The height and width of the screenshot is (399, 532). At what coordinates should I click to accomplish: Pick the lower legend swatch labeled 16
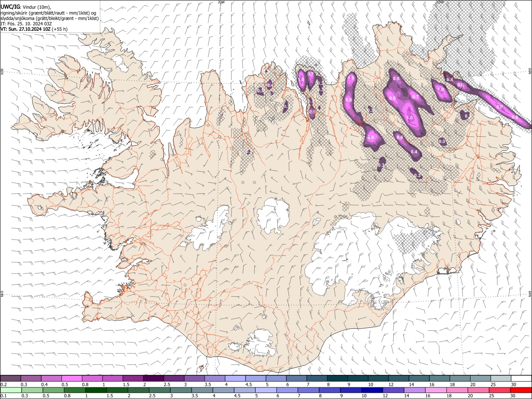436,390
